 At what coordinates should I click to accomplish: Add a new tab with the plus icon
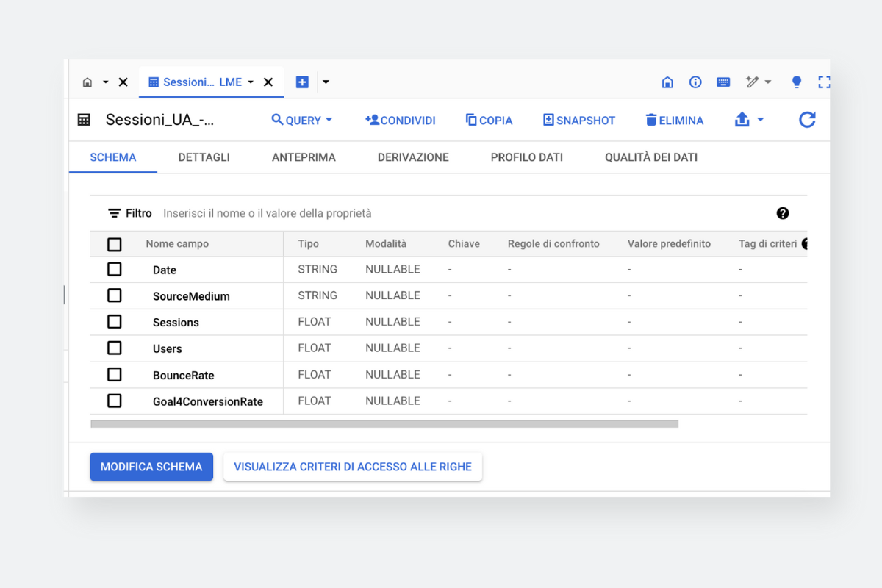(302, 82)
